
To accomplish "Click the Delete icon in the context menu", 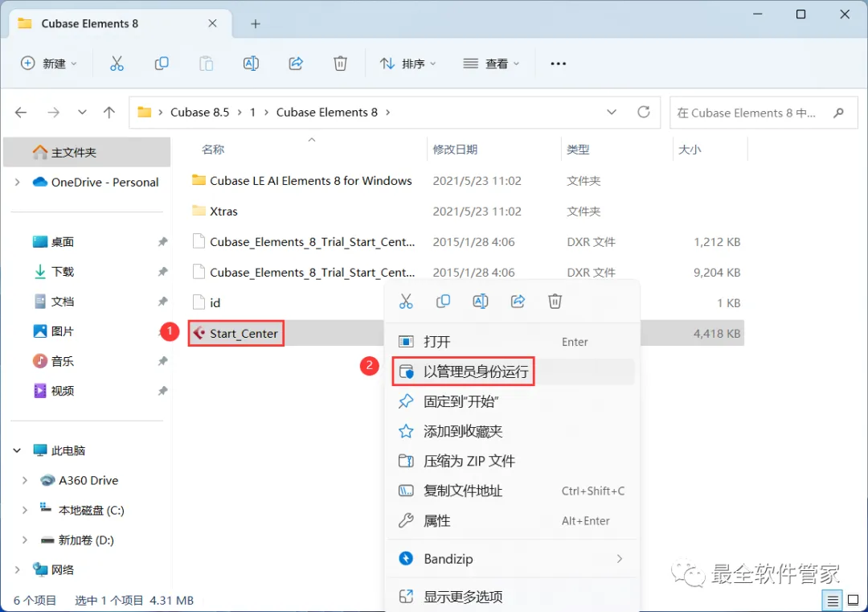I will 555,302.
